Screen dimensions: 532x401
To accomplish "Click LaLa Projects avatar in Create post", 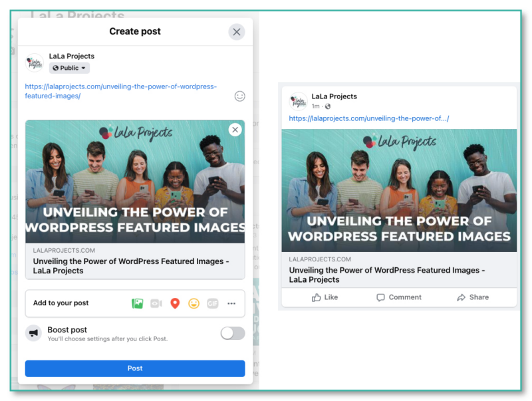I will pyautogui.click(x=35, y=63).
